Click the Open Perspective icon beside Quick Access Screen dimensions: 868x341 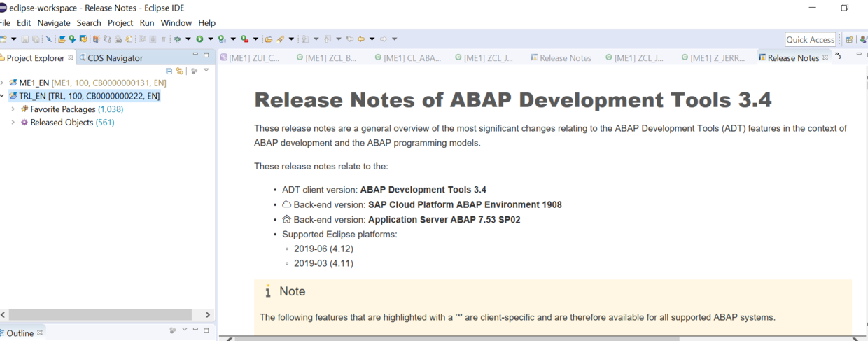849,40
